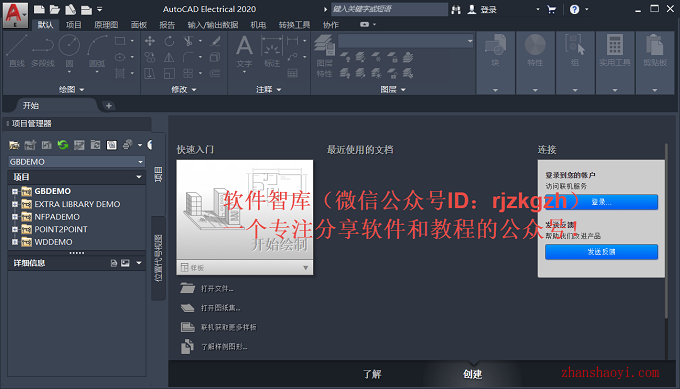This screenshot has width=680, height=389.
Task: Open the Autodesk App Store cart icon
Action: click(552, 10)
